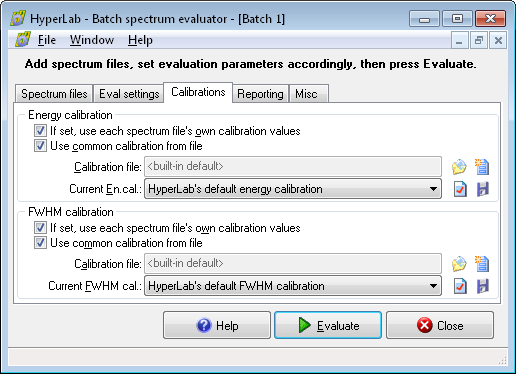
Task: Start evaluation with Evaluate button
Action: click(328, 325)
